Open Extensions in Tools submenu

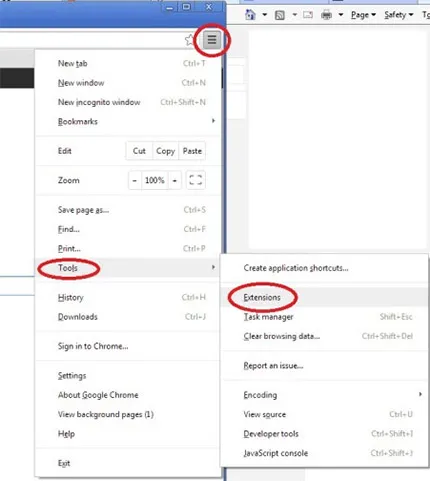click(324, 297)
